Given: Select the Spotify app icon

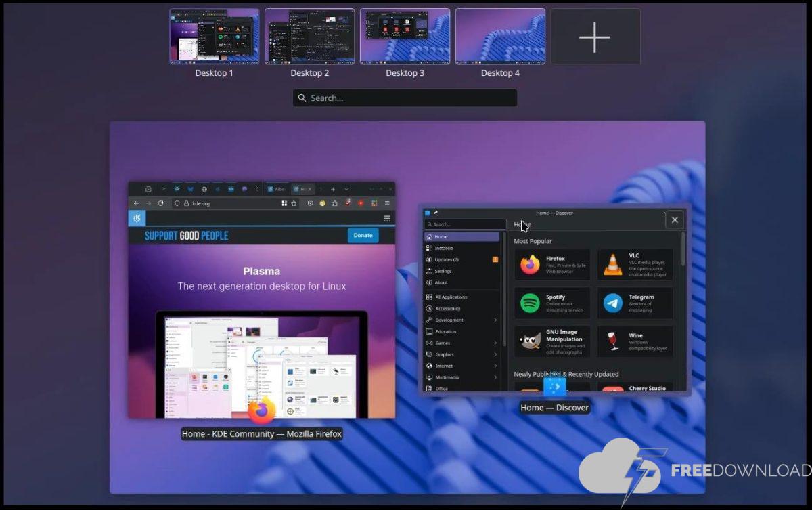Looking at the screenshot, I should pyautogui.click(x=530, y=303).
